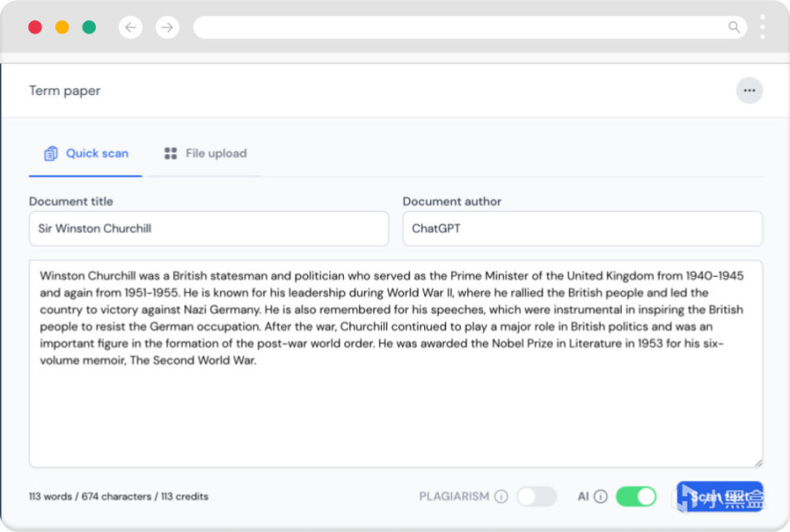Click the browser back arrow button
The image size is (790, 532).
[131, 28]
